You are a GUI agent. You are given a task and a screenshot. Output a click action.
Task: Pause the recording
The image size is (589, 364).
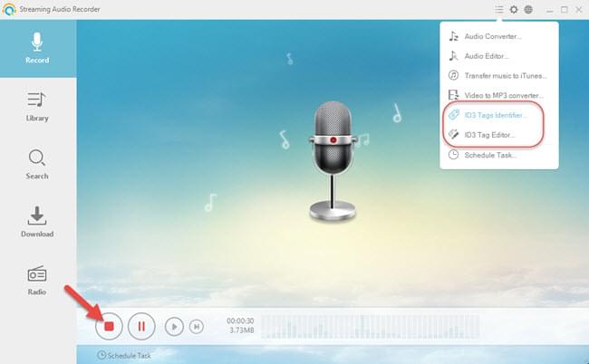coord(141,326)
